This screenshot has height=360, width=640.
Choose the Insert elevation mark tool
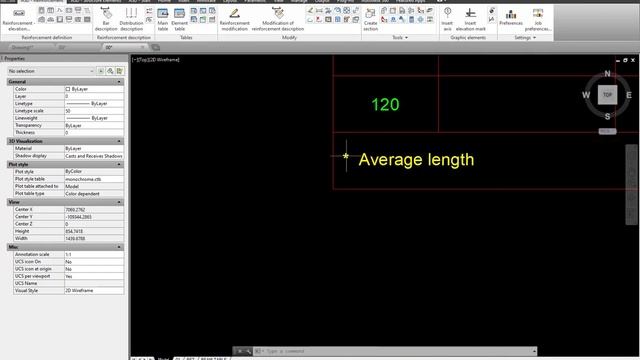470,19
